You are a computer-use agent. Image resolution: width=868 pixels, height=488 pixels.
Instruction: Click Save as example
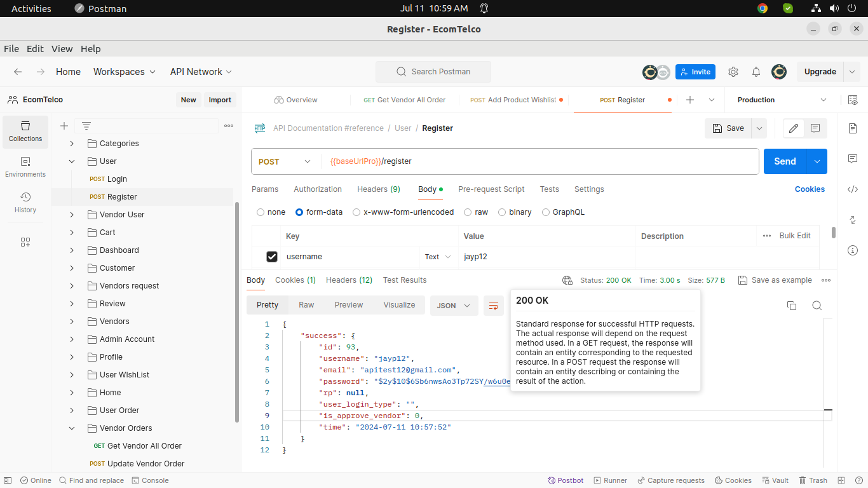tap(775, 280)
